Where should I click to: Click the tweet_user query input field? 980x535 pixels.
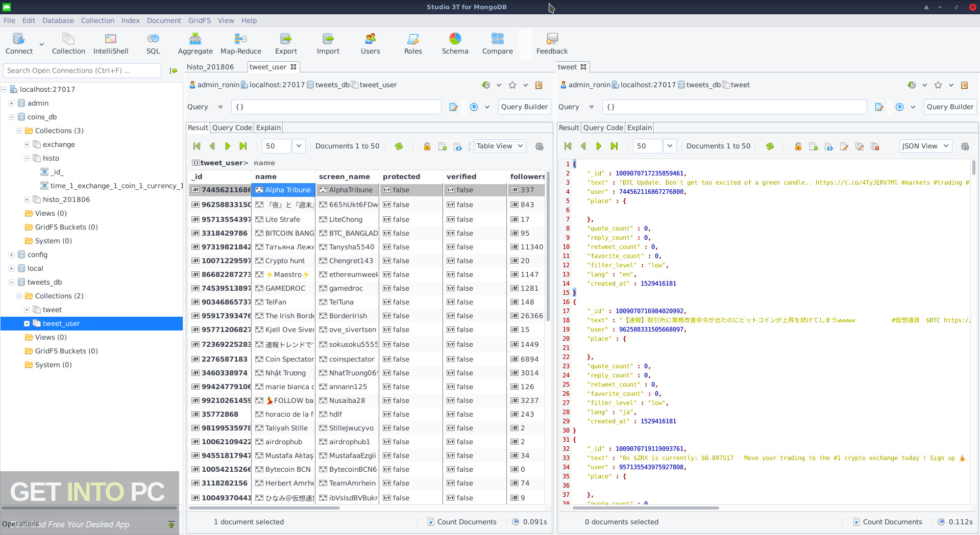coord(336,107)
